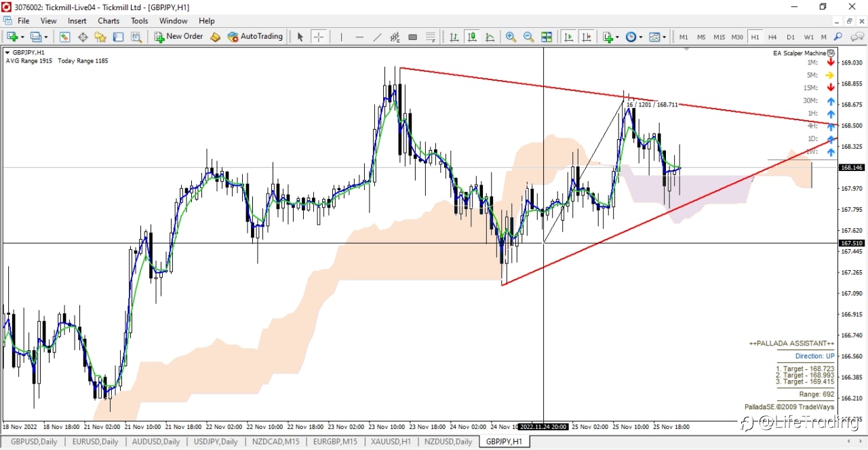Open the EURGBP,M15 chart tab
868x450 pixels.
(335, 441)
